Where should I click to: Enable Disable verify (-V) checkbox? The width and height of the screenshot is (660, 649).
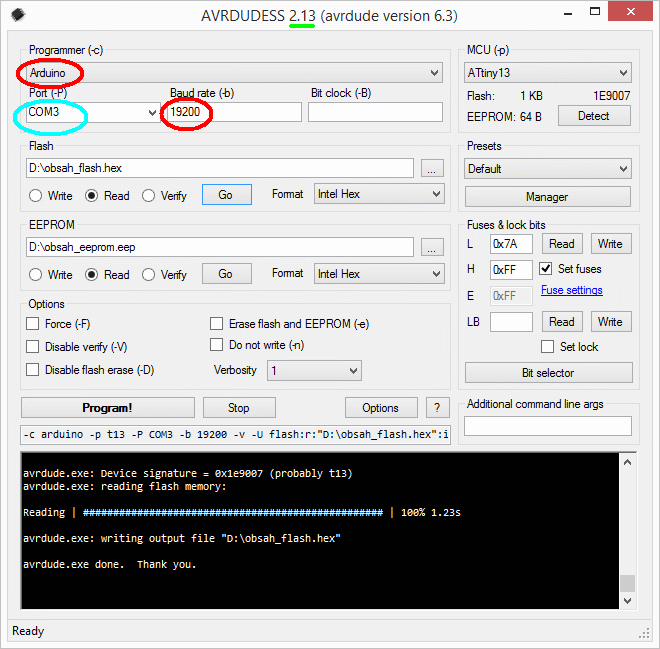coord(33,347)
